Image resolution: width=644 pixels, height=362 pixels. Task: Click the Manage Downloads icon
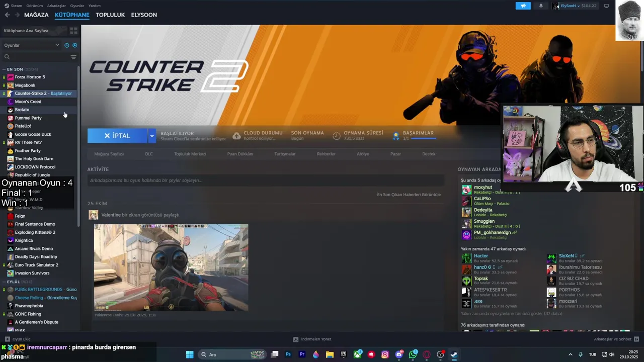click(x=296, y=339)
